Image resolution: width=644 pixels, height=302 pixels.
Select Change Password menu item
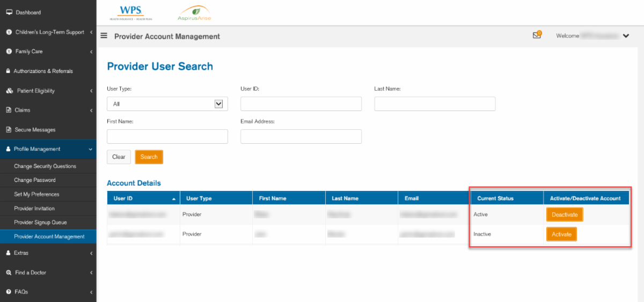click(35, 180)
